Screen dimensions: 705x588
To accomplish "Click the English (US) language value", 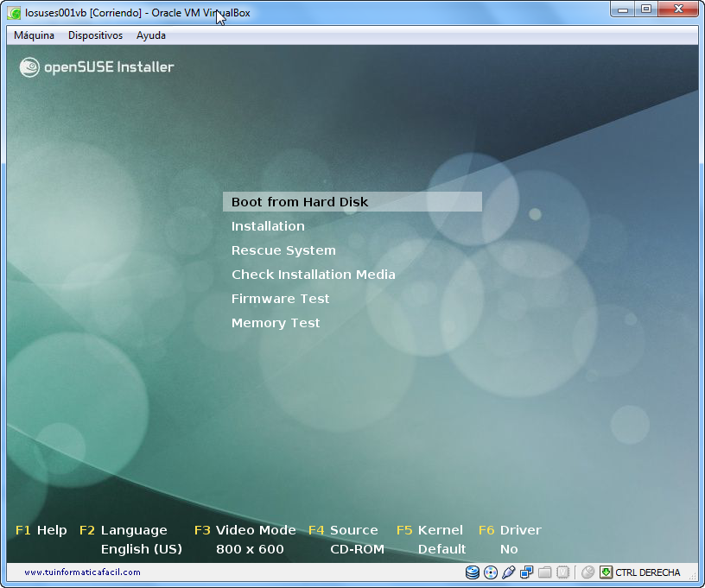I will (142, 549).
